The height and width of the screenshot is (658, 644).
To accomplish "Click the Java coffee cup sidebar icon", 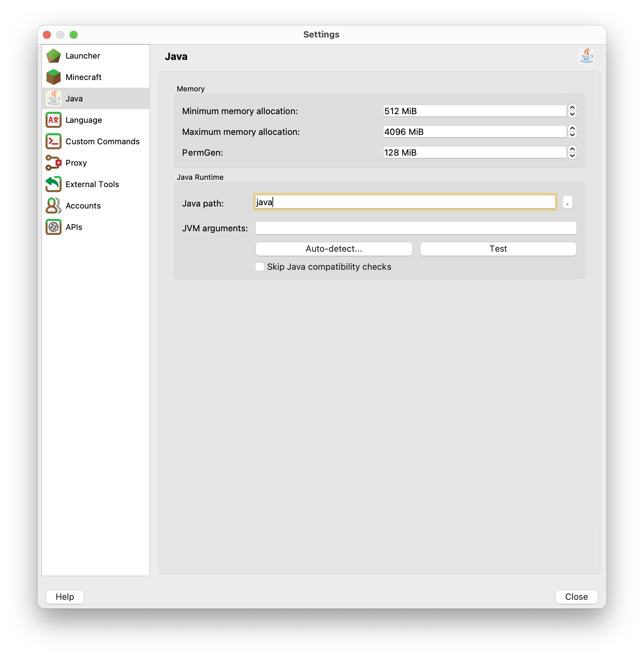I will 54,98.
